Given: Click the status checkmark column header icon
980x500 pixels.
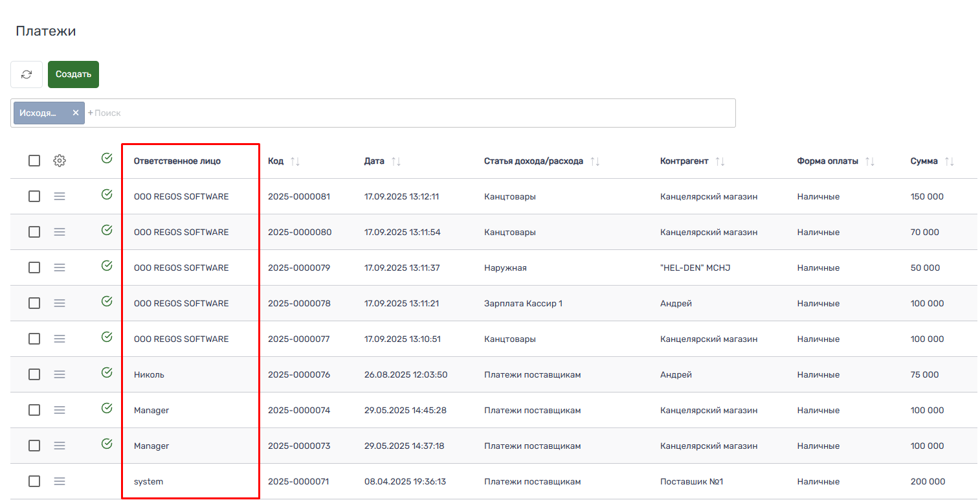Looking at the screenshot, I should click(x=107, y=158).
